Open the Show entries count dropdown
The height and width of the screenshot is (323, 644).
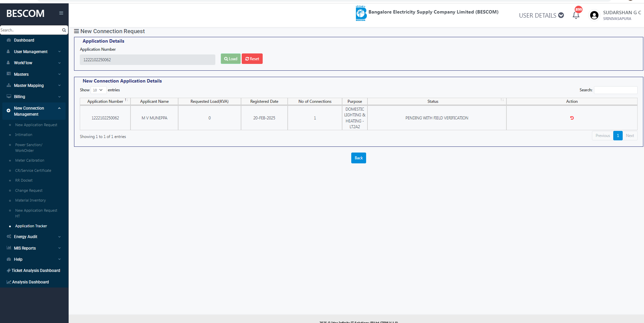tap(98, 90)
